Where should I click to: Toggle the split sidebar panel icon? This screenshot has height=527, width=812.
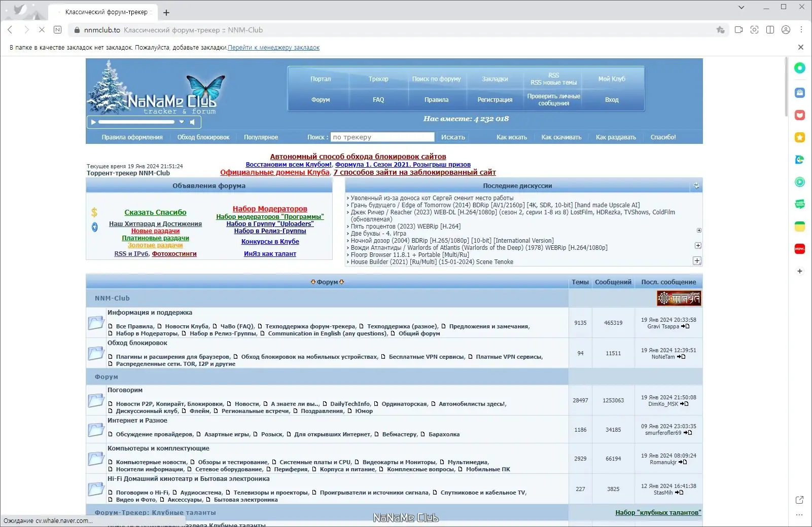[x=770, y=30]
